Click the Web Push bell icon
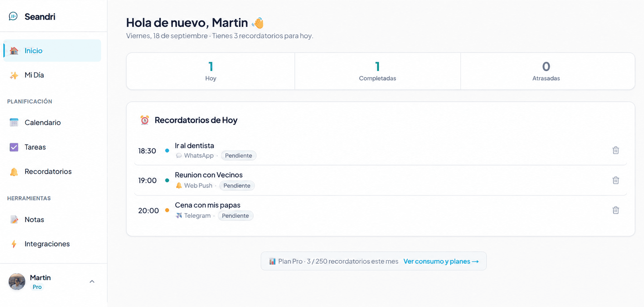The width and height of the screenshot is (644, 307). pos(179,185)
